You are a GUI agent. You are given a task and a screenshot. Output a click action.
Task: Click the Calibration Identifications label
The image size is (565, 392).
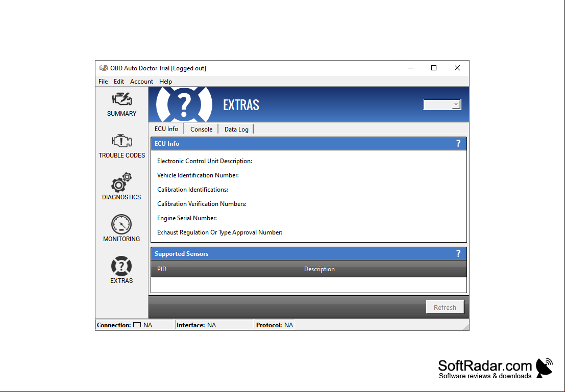tap(192, 190)
